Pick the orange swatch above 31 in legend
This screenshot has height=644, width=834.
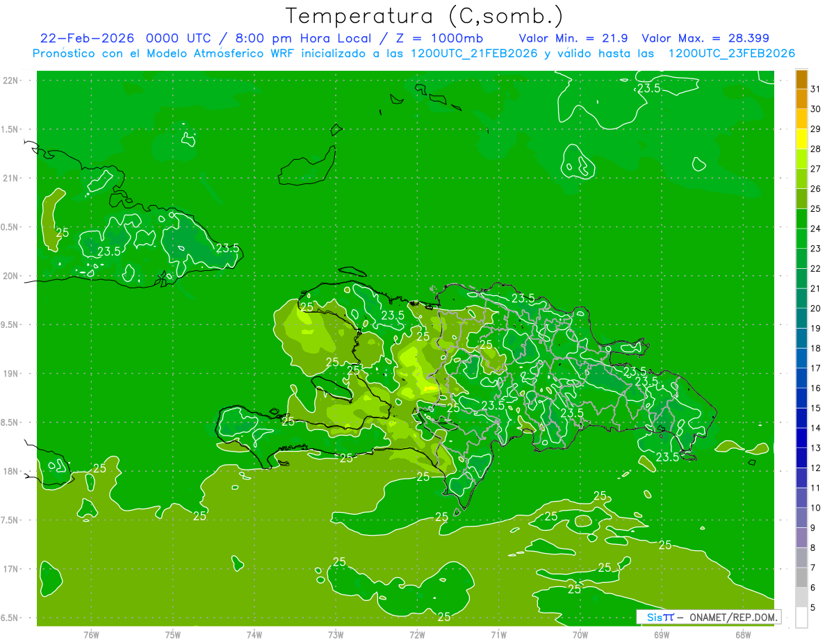click(x=801, y=79)
